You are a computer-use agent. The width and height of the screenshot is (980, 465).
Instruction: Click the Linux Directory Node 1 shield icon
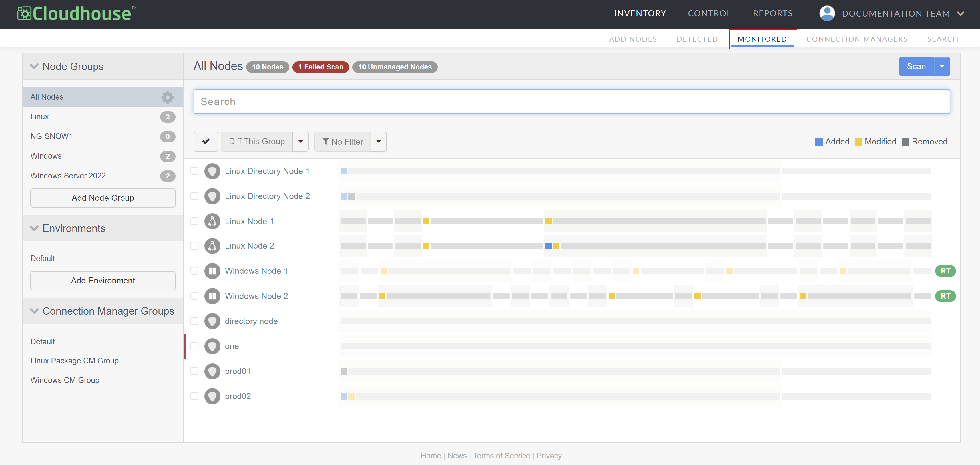pos(212,171)
